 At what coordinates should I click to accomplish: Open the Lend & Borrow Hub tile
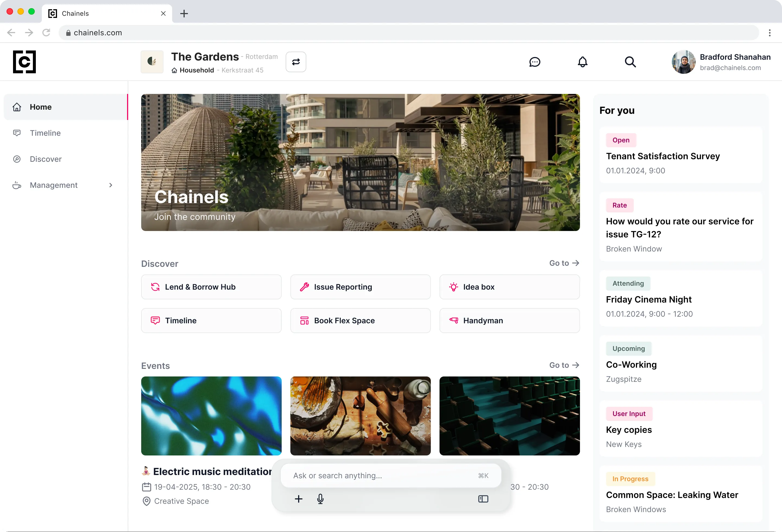(x=211, y=287)
